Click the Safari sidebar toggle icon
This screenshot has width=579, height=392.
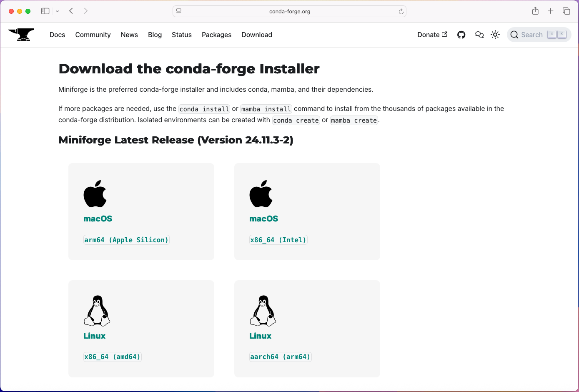click(x=45, y=11)
